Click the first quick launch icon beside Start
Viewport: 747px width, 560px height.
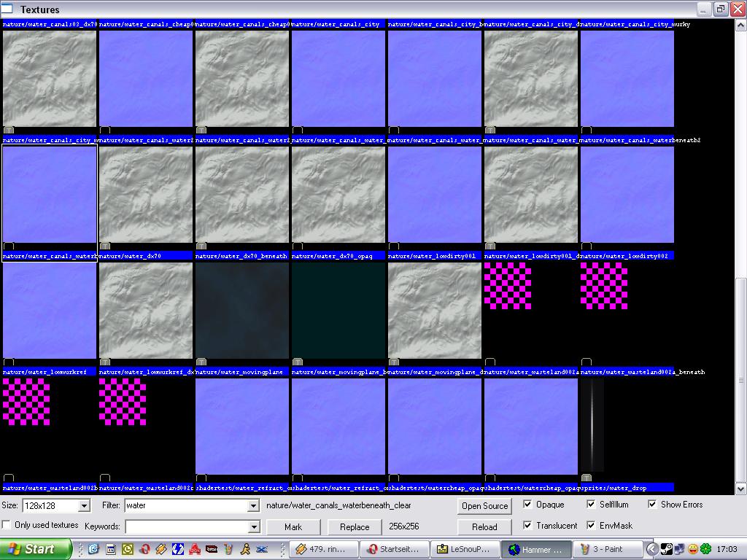point(93,549)
